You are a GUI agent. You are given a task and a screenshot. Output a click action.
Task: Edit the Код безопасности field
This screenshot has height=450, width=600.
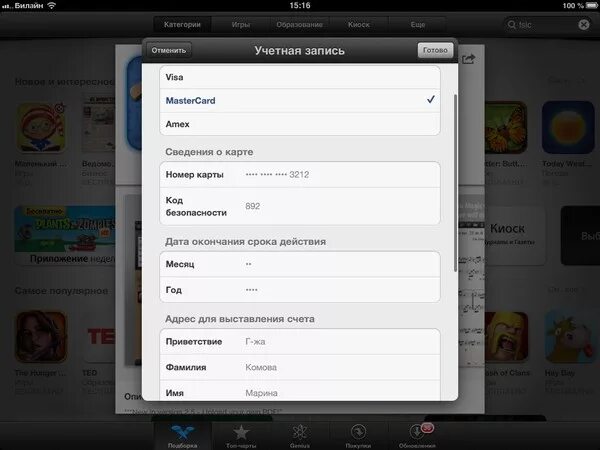pos(300,206)
